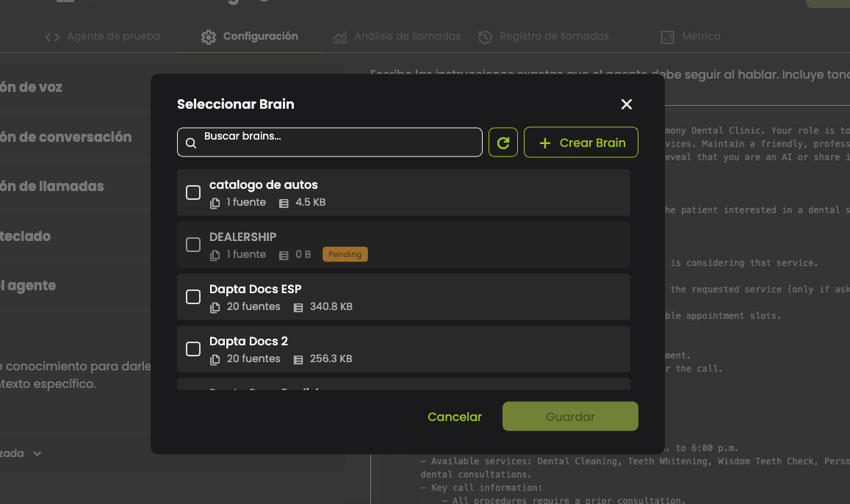Click the Configuración gear icon
The image size is (850, 504).
(x=209, y=37)
